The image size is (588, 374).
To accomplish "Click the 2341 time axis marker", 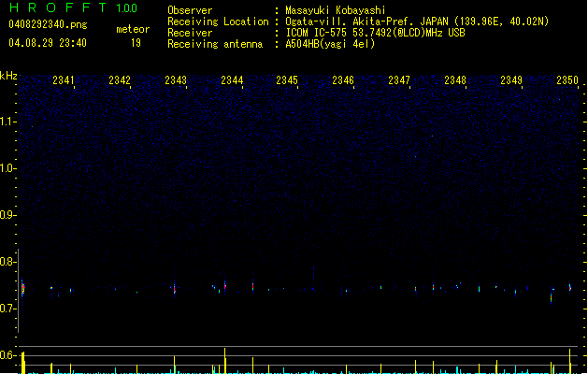I will (x=64, y=80).
